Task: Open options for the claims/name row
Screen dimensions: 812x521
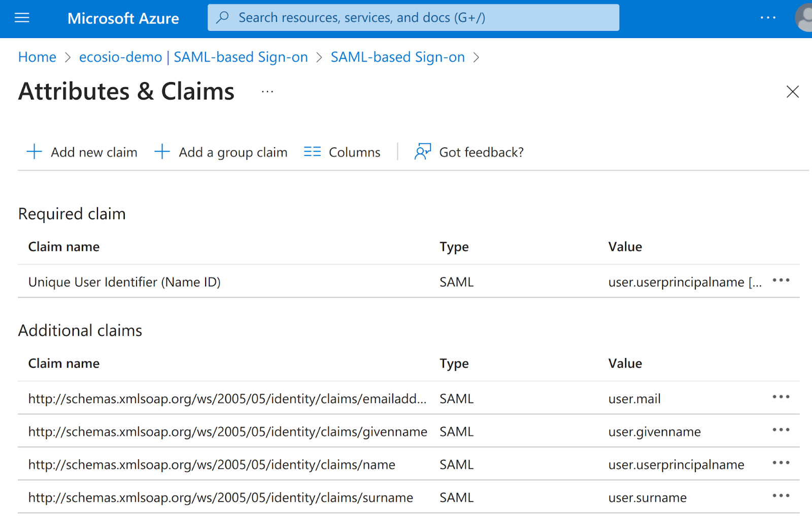Action: coord(781,463)
